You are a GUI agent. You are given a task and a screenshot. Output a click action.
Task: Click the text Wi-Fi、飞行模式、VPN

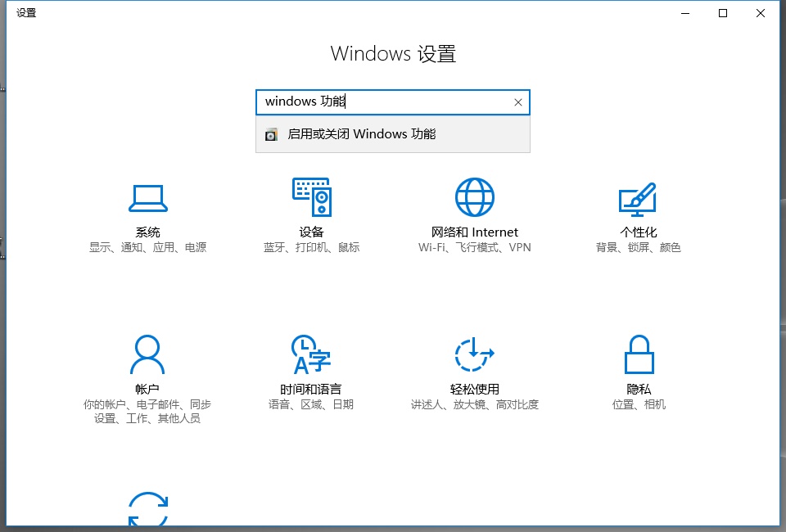[x=475, y=247]
